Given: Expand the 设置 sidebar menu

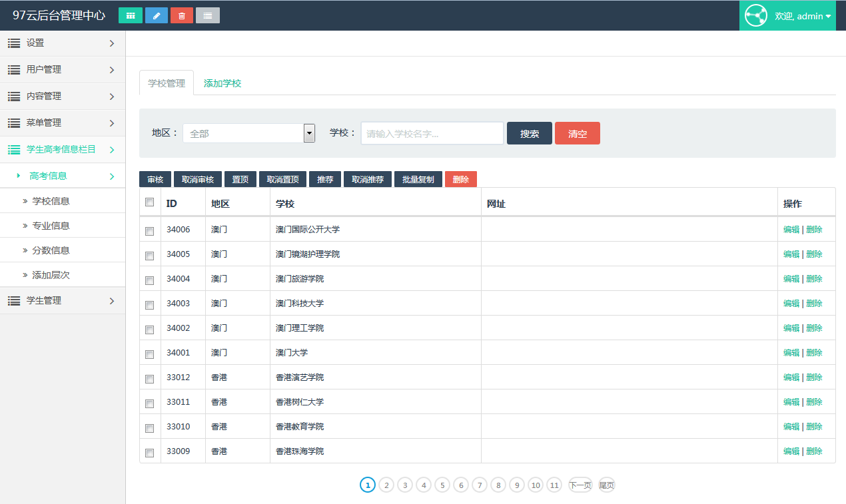Looking at the screenshot, I should 63,43.
